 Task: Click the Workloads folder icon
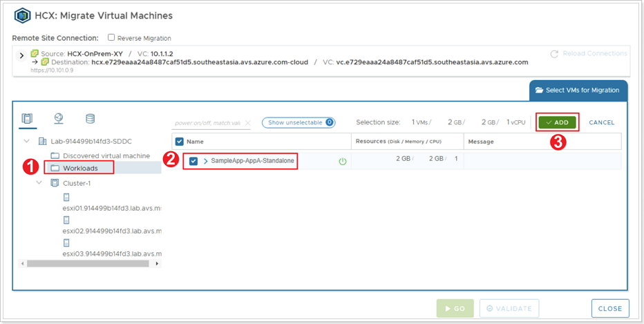pyautogui.click(x=55, y=168)
